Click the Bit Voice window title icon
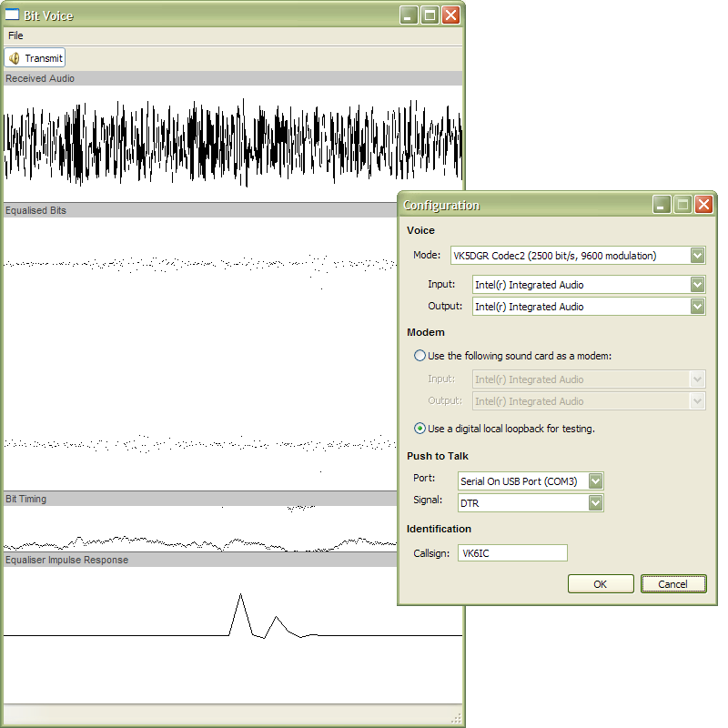This screenshot has width=728, height=728. click(12, 15)
